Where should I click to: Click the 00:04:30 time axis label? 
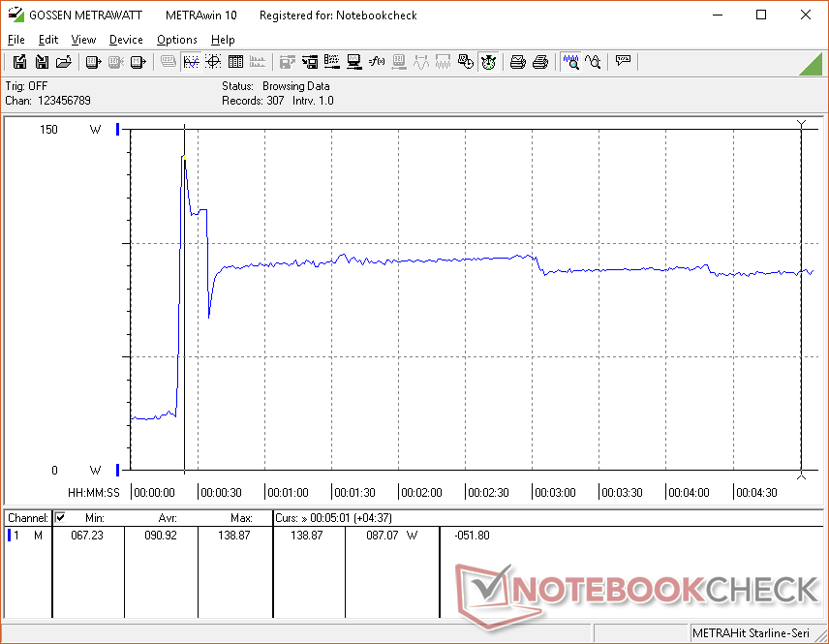click(756, 493)
